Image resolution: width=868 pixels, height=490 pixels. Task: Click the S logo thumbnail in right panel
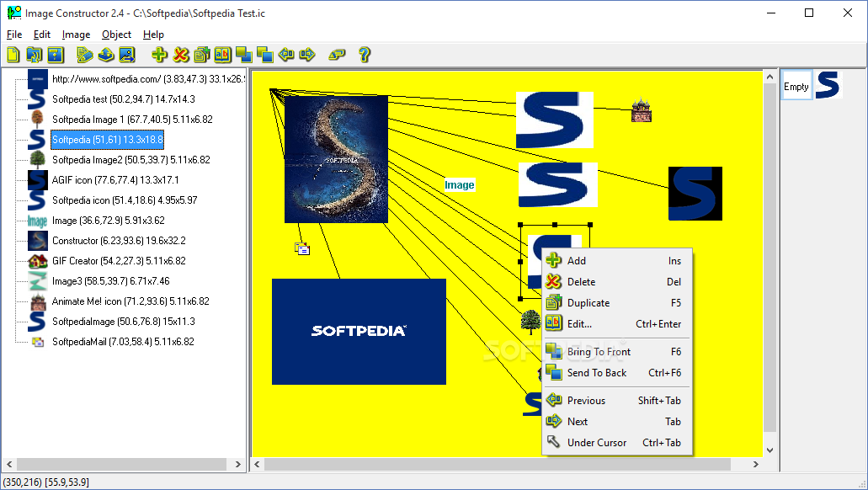coord(827,85)
